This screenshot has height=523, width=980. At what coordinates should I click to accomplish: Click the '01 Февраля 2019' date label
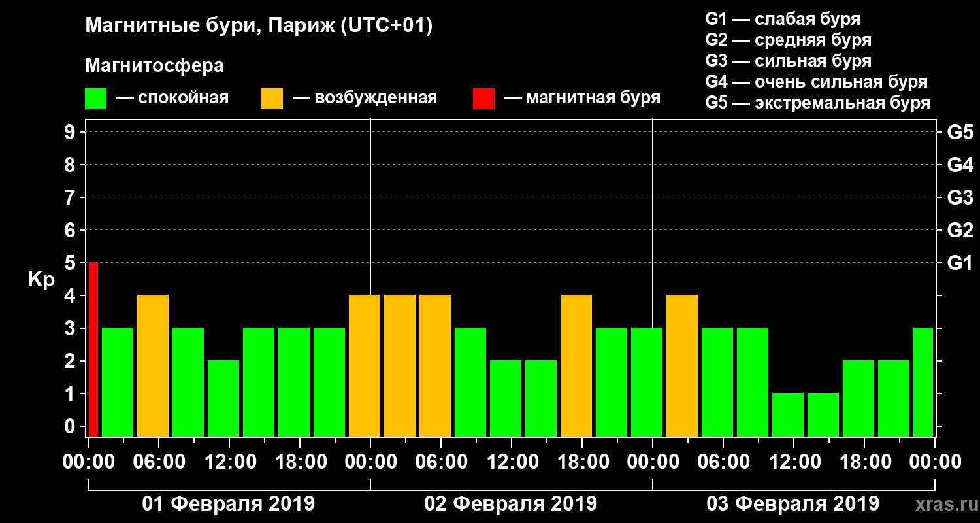point(229,504)
